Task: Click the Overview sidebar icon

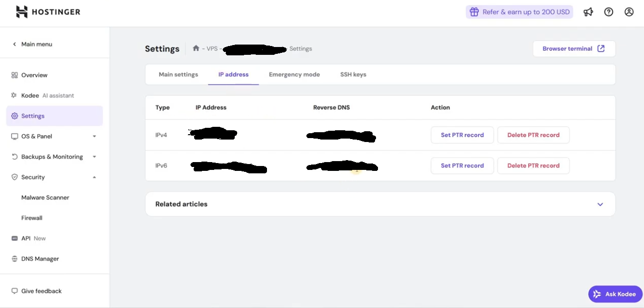Action: 15,75
